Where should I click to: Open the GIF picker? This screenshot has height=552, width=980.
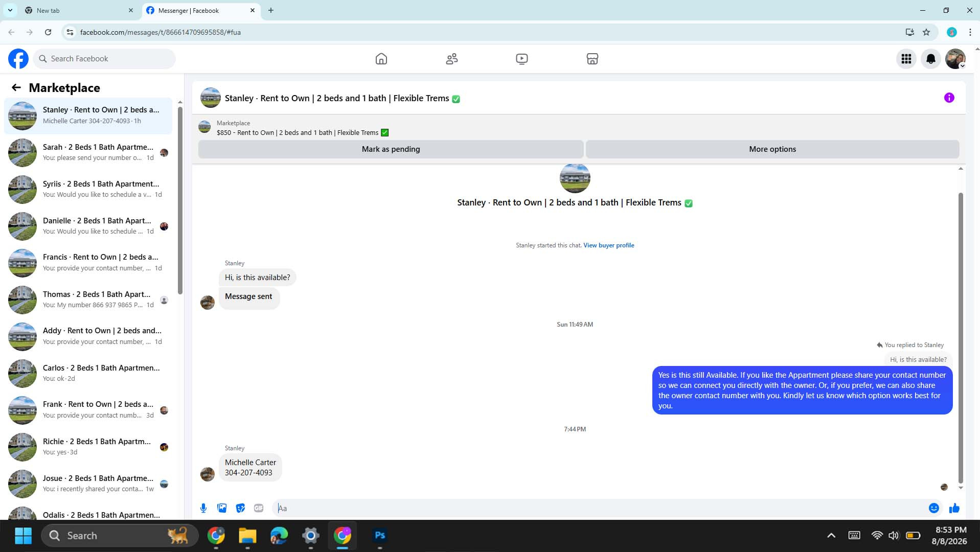click(x=259, y=508)
